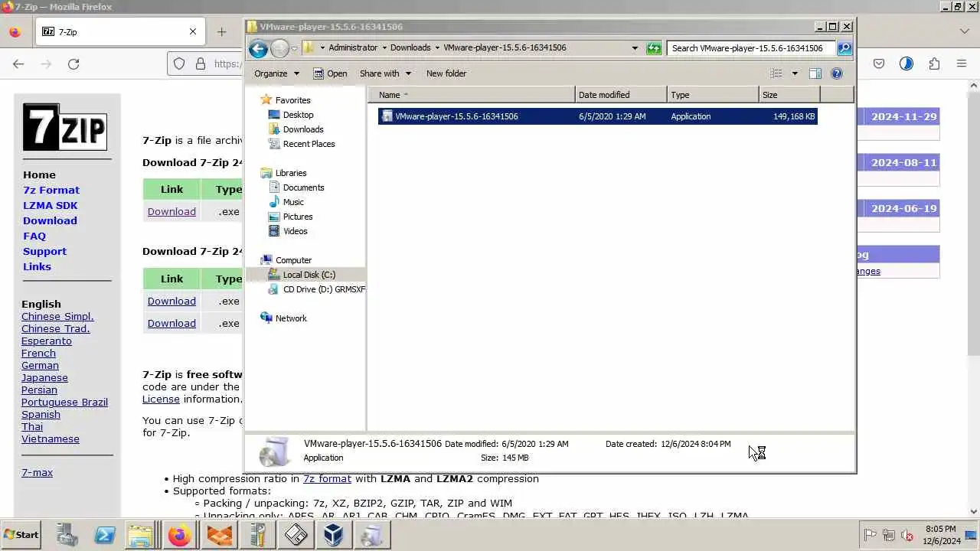980x551 pixels.
Task: Click the refresh button beside the address bar
Action: [x=653, y=48]
